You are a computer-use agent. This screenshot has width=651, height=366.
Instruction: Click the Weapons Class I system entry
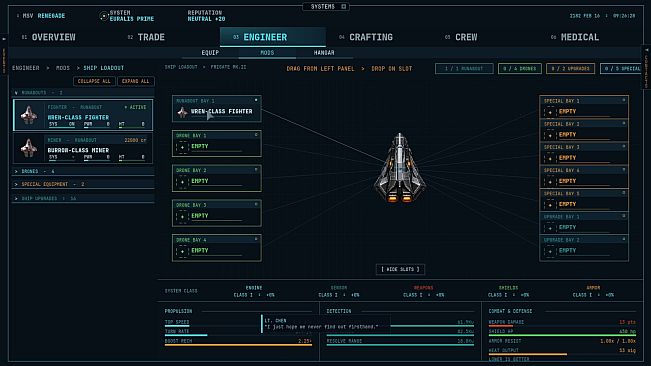[423, 291]
